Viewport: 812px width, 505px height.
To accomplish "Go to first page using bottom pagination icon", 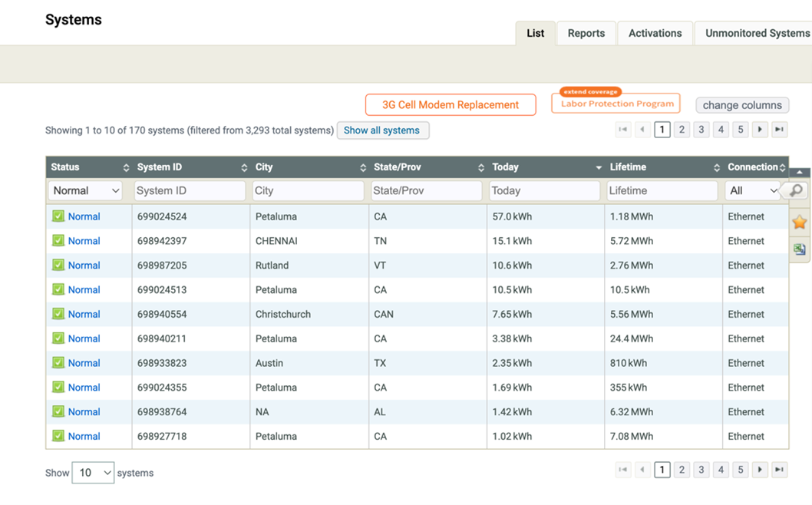I will 623,470.
